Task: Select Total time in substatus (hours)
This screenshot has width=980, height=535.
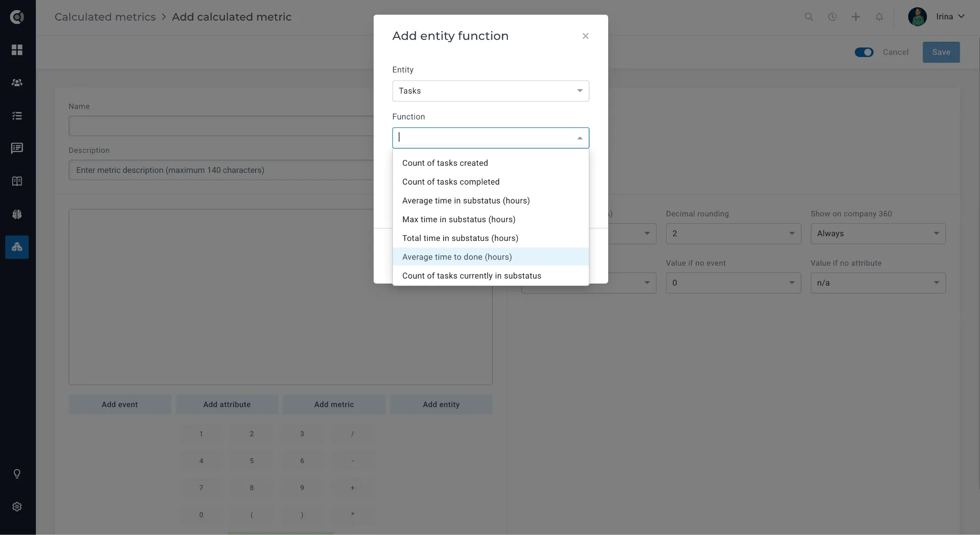Action: (x=490, y=238)
